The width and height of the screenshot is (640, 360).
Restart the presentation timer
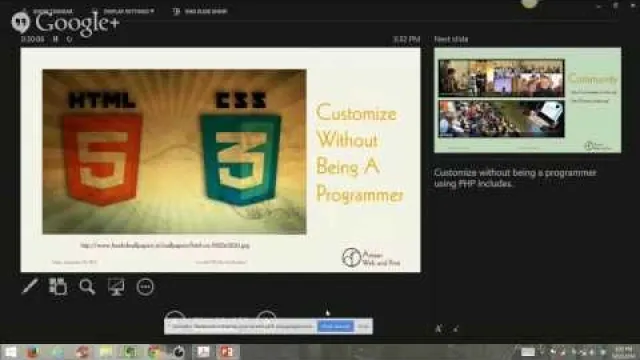coord(69,39)
